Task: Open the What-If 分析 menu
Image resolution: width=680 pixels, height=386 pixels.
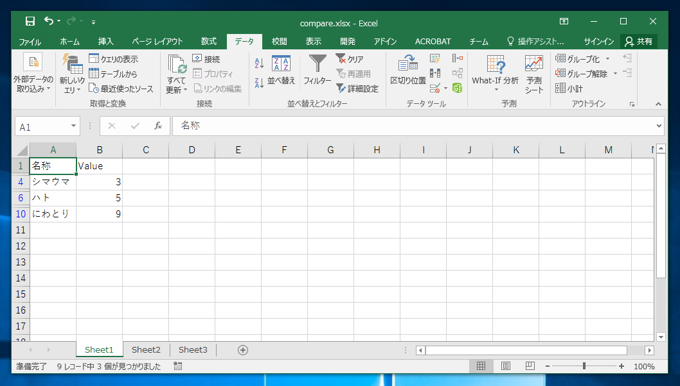Action: (x=495, y=73)
